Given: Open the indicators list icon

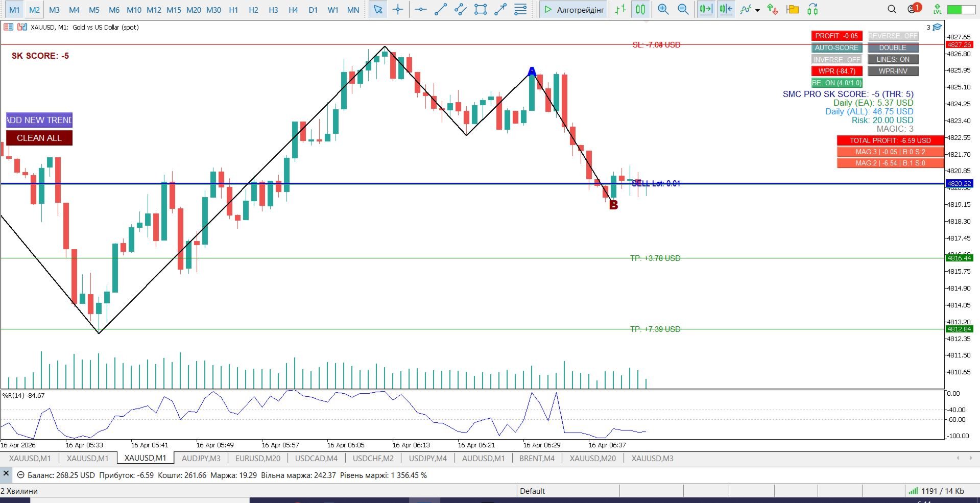Looking at the screenshot, I should 746,9.
